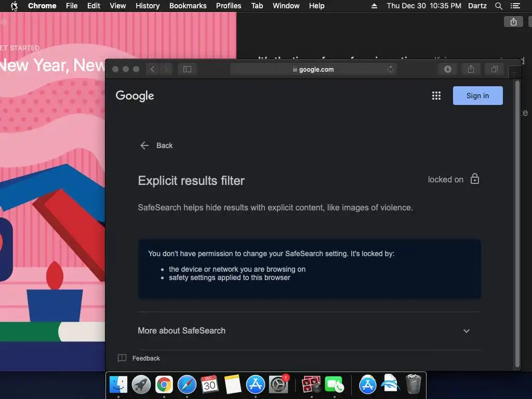532x399 pixels.
Task: Show Safari downloads
Action: 447,69
